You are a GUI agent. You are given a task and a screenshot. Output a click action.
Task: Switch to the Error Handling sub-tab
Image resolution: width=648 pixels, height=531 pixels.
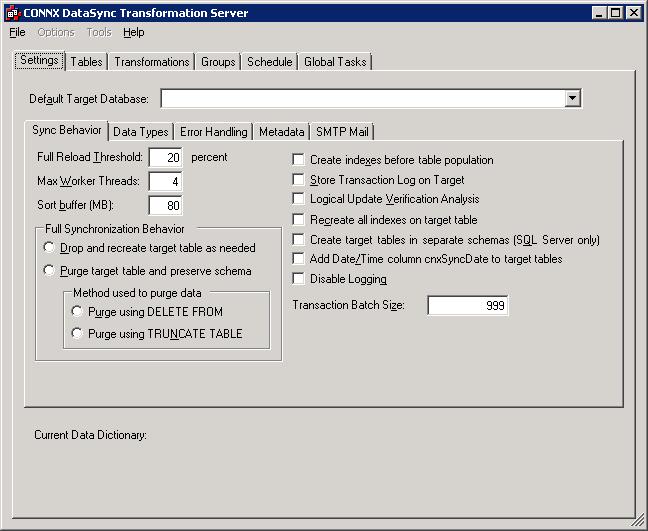(x=214, y=132)
